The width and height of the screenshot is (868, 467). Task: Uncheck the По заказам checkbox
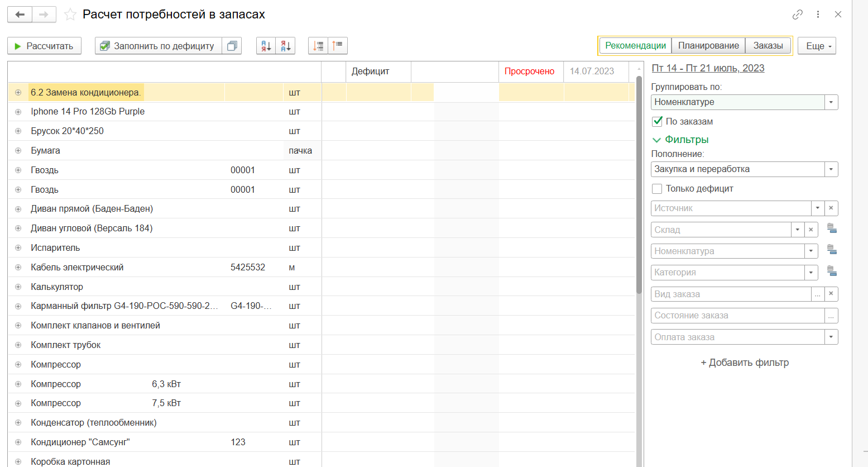(x=658, y=121)
